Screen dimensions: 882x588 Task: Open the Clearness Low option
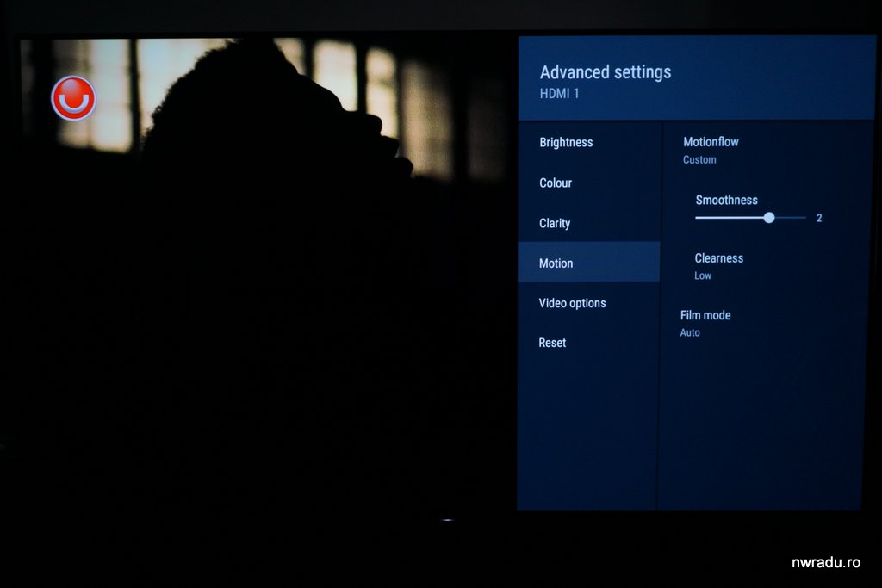click(719, 266)
